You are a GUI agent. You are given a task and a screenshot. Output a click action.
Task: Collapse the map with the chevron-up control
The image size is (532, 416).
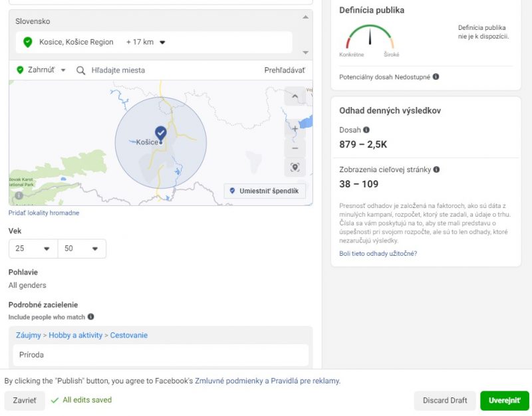coord(295,96)
